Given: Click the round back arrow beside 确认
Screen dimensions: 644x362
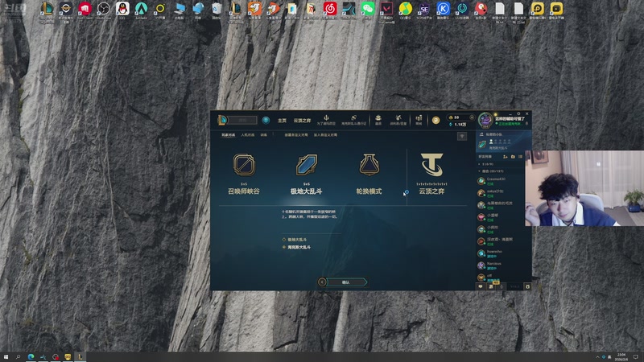Looking at the screenshot, I should click(x=322, y=282).
